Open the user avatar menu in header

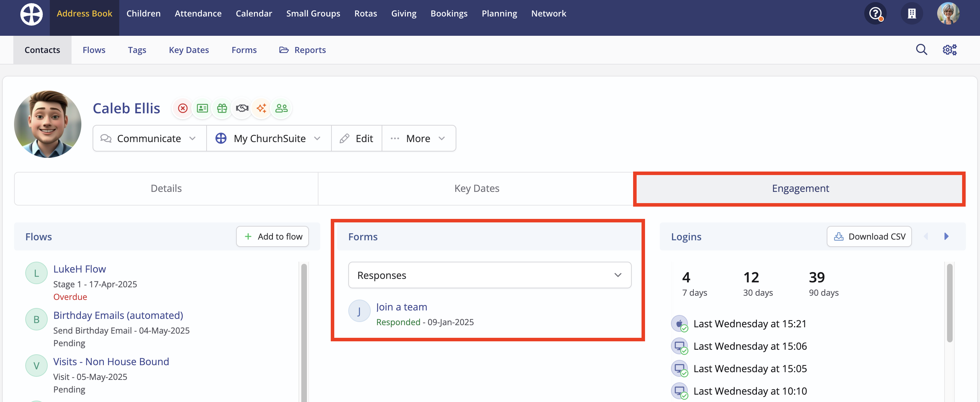point(948,14)
